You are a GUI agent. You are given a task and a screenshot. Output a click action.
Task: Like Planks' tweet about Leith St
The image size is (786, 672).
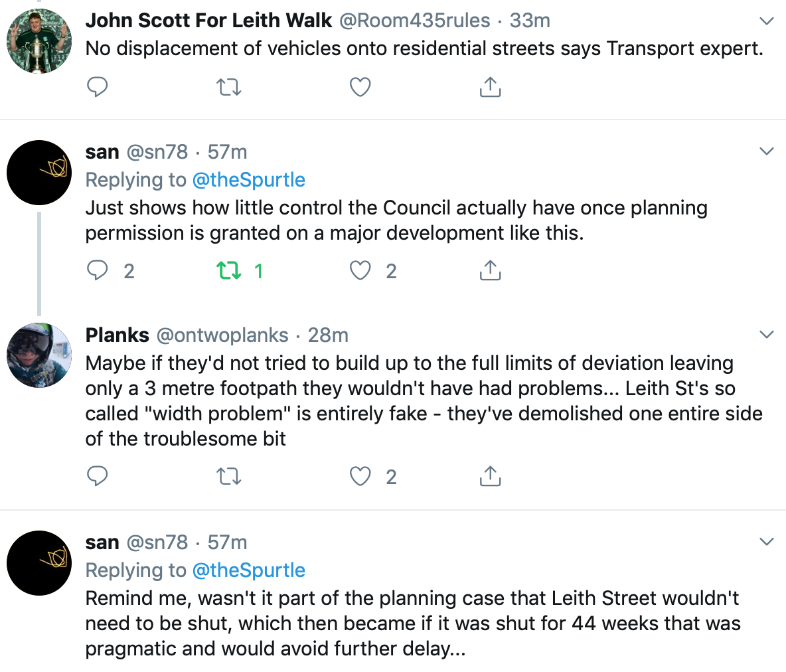(x=360, y=476)
